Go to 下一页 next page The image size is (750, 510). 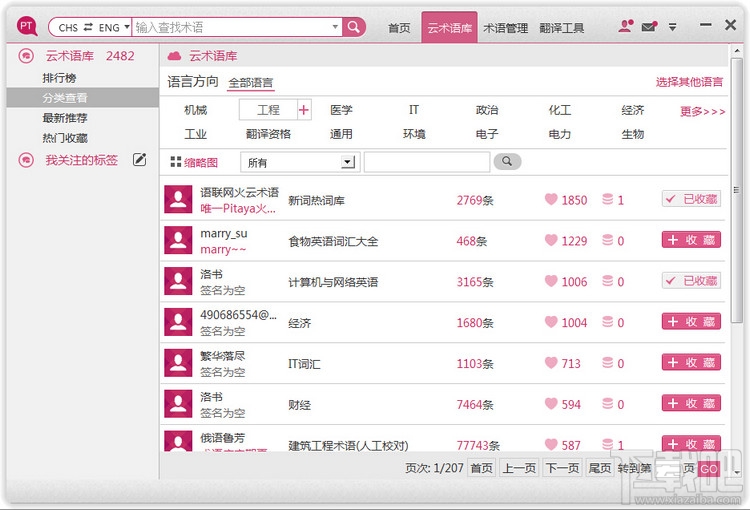coord(562,468)
